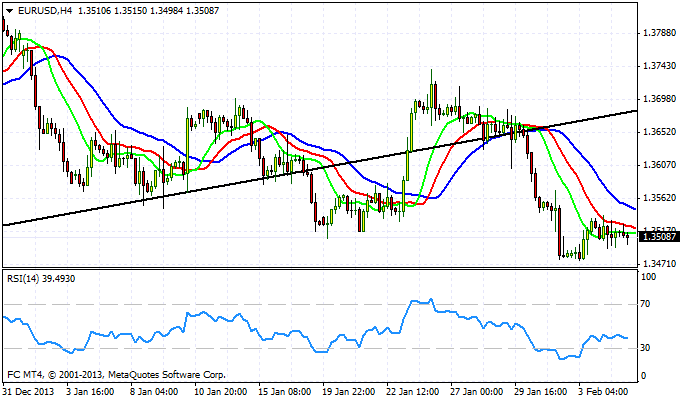Click the RSI(14) 39.4930 indicator label
680x400 pixels.
tap(41, 279)
